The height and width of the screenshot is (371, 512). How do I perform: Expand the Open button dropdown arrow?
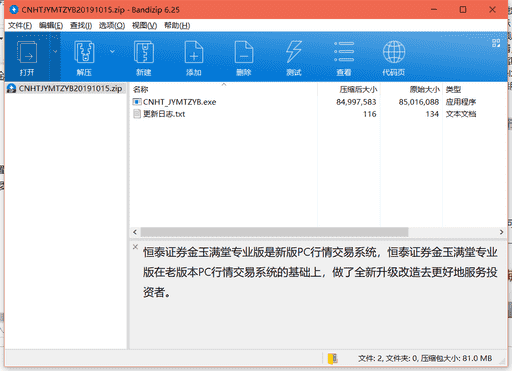click(55, 51)
